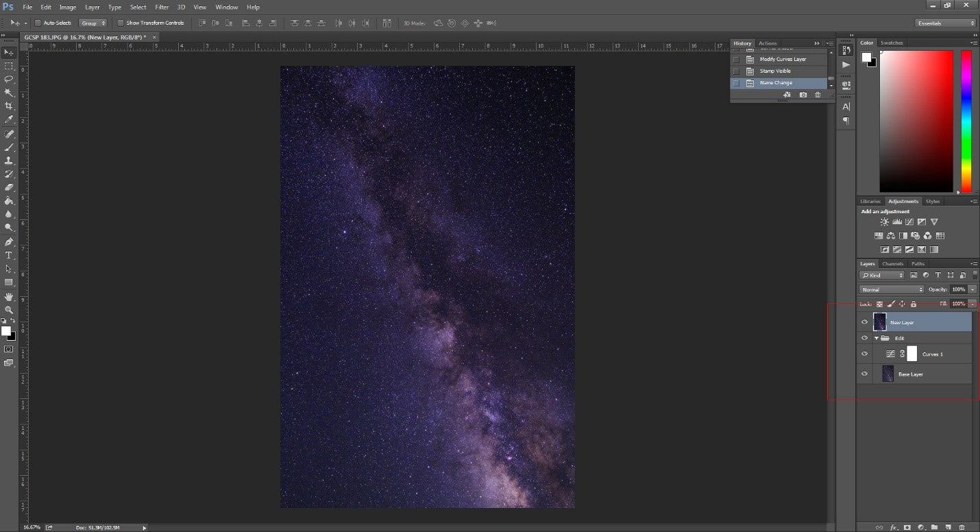Screen dimensions: 980x532
Task: Set history brush source for Name Change
Action: click(736, 83)
